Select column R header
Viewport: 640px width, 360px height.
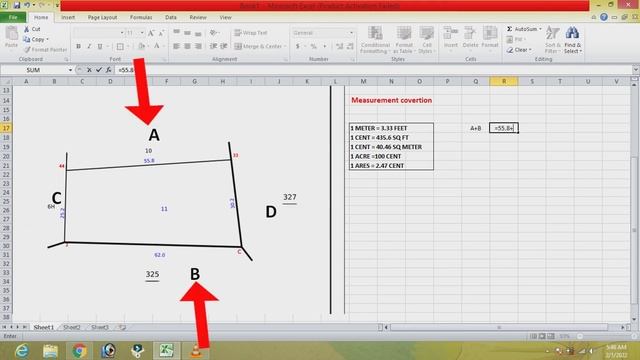pyautogui.click(x=504, y=81)
